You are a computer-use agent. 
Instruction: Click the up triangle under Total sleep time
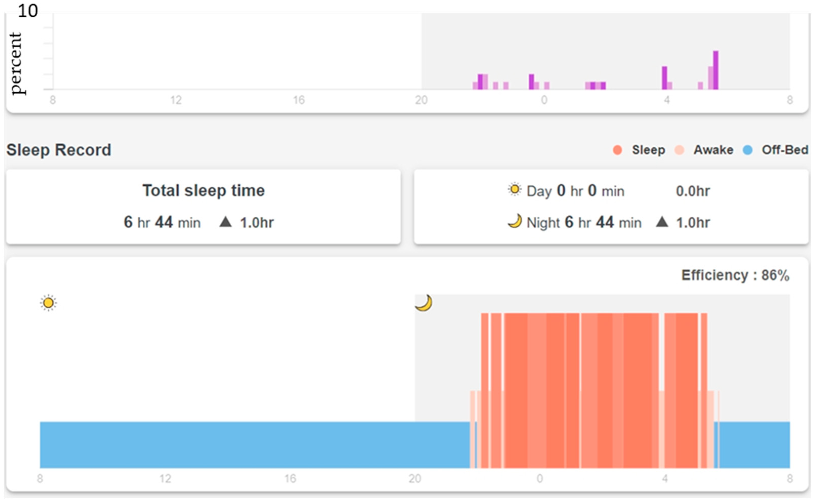click(225, 222)
